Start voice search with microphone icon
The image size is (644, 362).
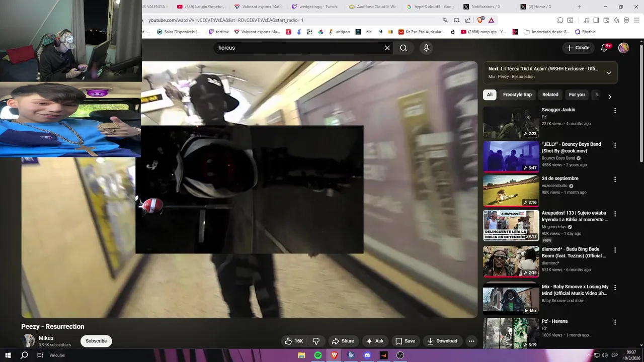point(426,48)
